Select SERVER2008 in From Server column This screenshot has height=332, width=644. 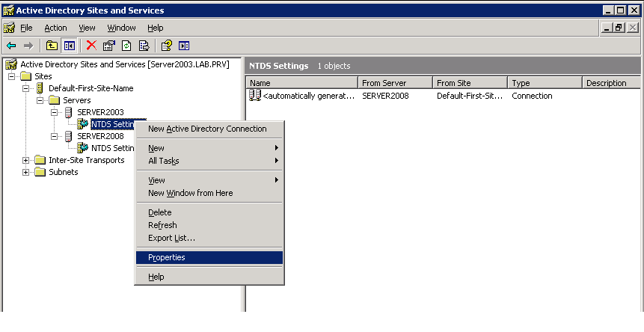(385, 96)
